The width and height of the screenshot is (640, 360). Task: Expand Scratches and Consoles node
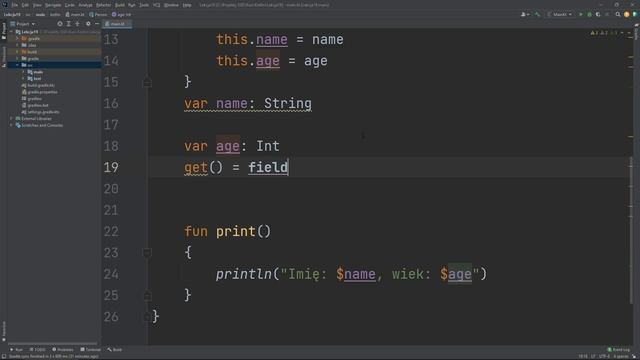tap(11, 125)
